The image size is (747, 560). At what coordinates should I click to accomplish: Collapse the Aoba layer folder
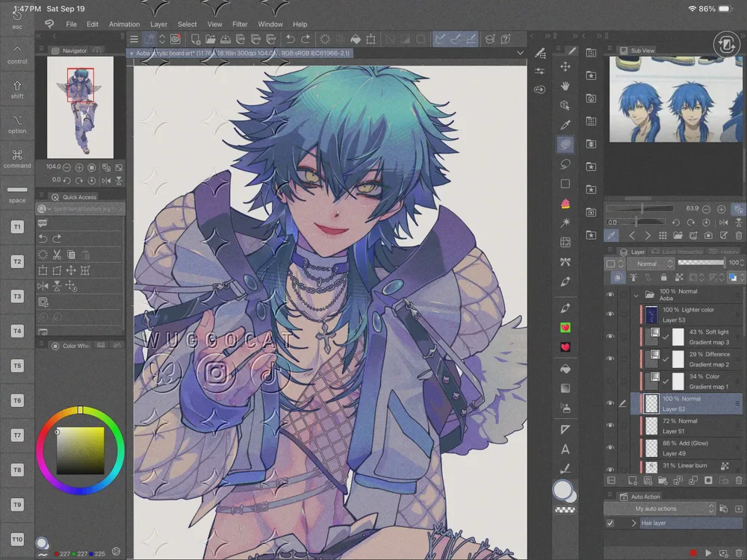[x=636, y=295]
